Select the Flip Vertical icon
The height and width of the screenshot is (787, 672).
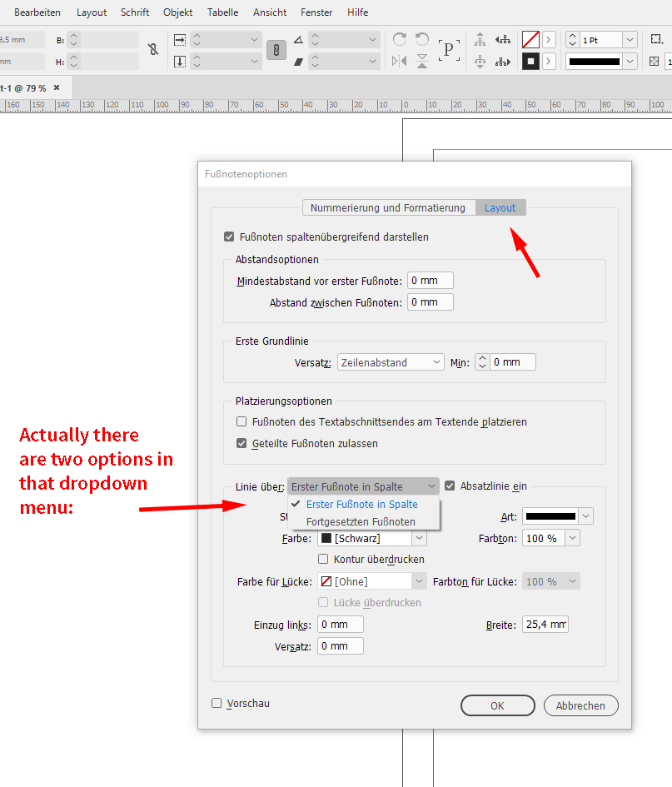422,61
